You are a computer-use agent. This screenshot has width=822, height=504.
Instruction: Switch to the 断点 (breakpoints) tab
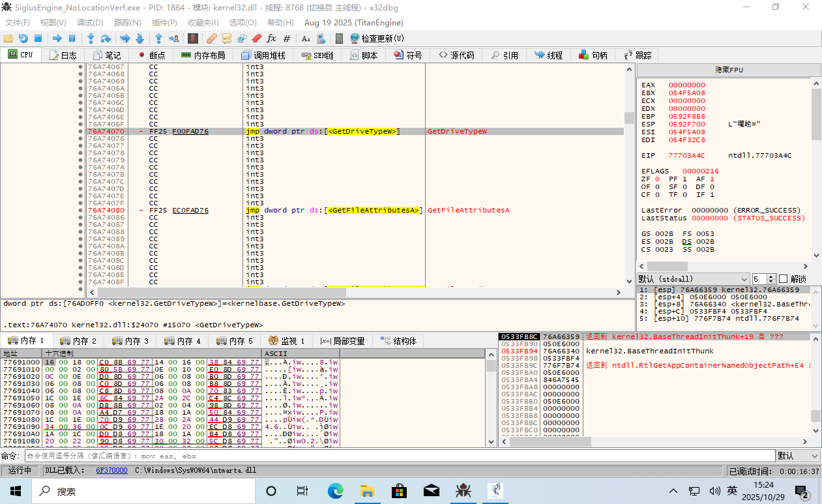click(x=151, y=55)
